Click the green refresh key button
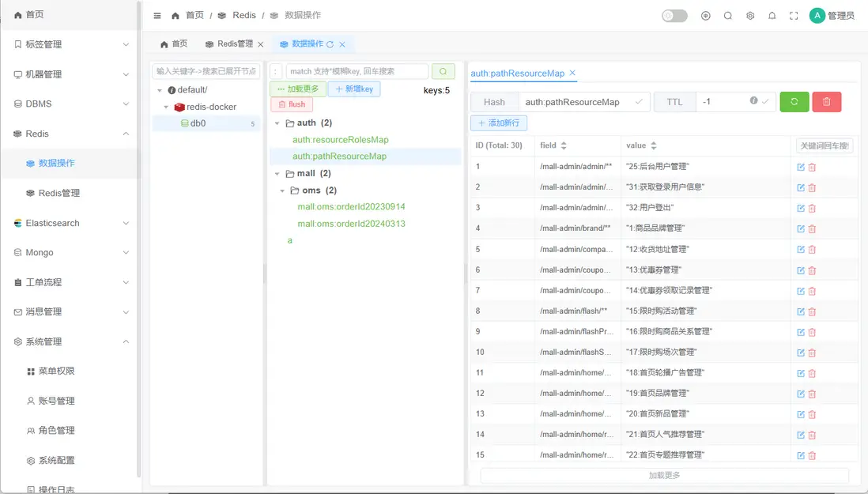868x494 pixels. (x=794, y=102)
